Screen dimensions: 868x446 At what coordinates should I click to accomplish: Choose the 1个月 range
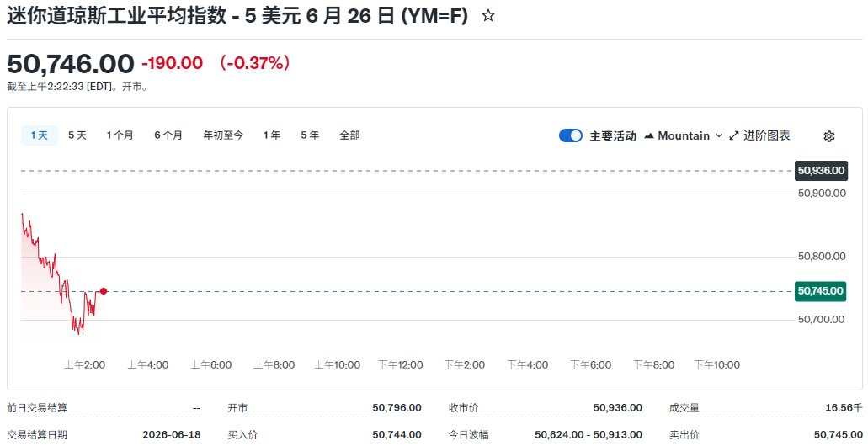[x=120, y=135]
